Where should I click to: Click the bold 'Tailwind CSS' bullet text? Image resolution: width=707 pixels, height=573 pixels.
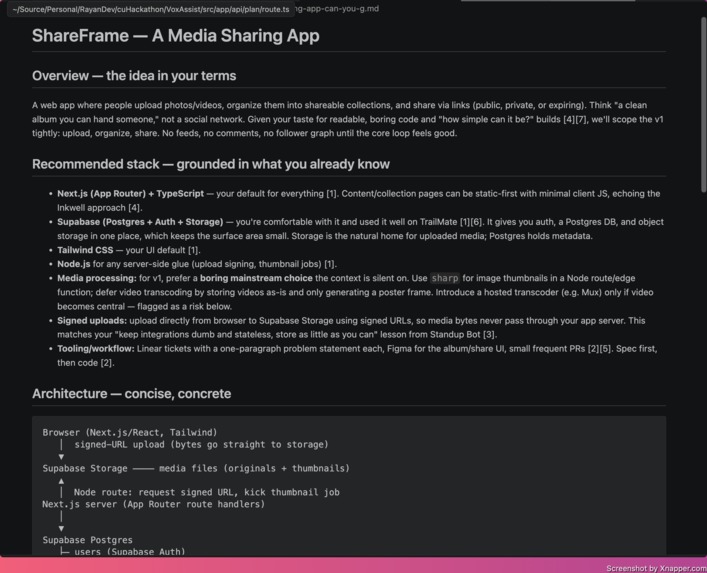pyautogui.click(x=85, y=250)
